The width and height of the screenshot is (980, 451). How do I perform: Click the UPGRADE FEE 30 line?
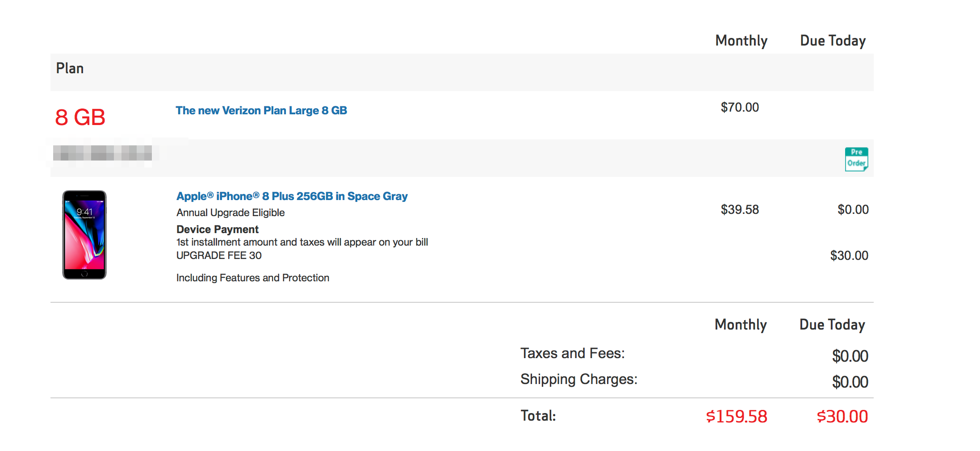tap(219, 255)
